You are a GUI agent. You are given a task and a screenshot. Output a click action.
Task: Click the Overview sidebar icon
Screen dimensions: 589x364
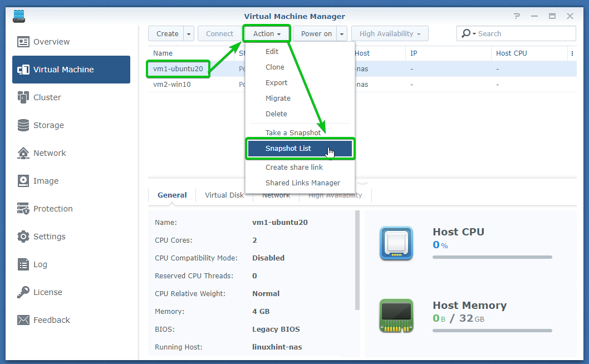click(23, 42)
